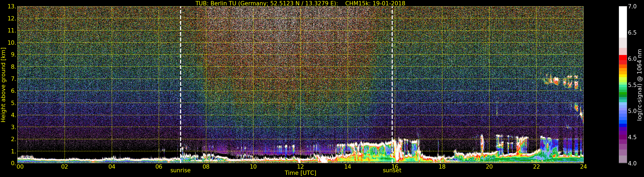Select the height axis tick label 7

point(13,79)
